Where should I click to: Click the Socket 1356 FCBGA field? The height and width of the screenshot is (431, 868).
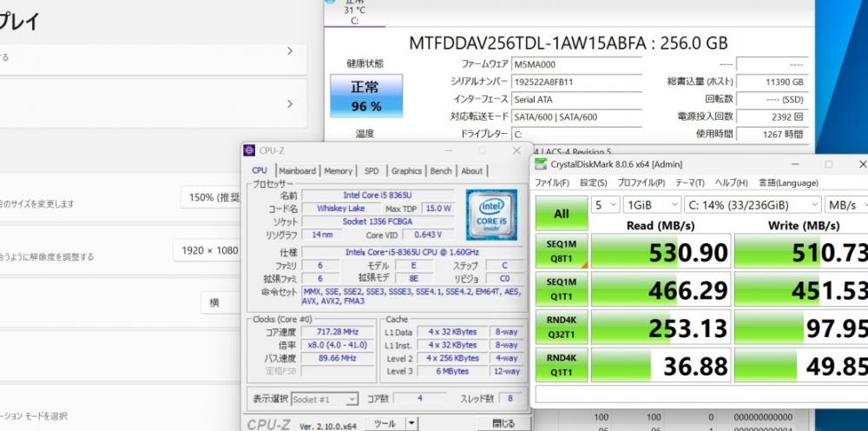[378, 222]
